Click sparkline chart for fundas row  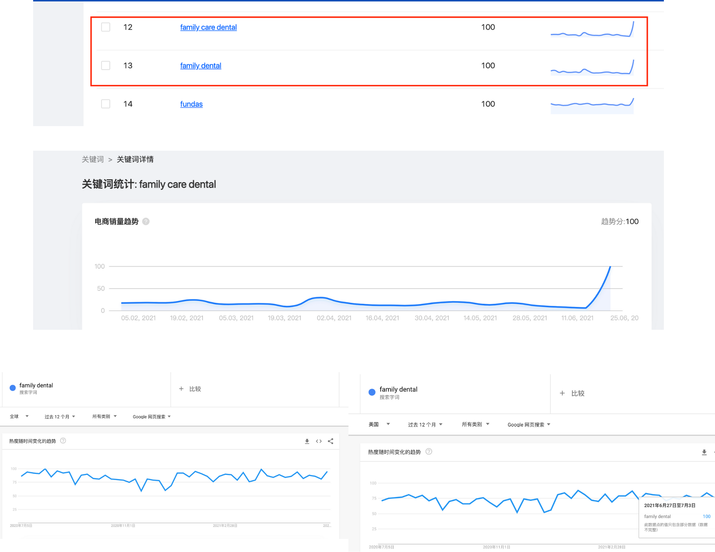click(592, 105)
